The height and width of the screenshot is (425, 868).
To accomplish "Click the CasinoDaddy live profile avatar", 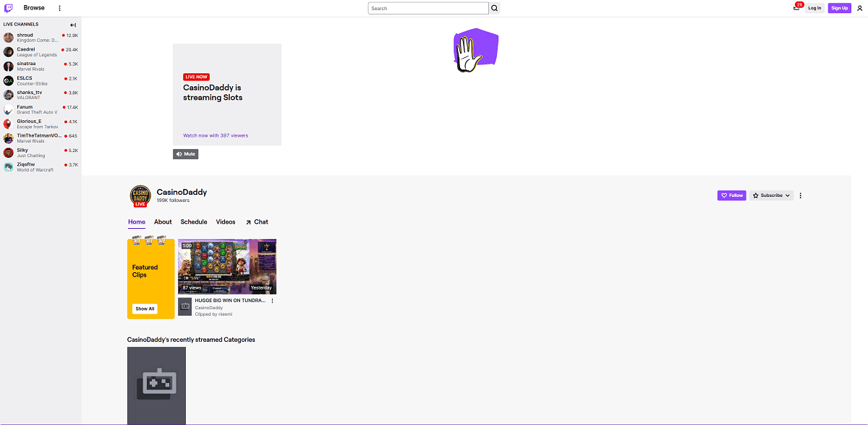I will [140, 195].
